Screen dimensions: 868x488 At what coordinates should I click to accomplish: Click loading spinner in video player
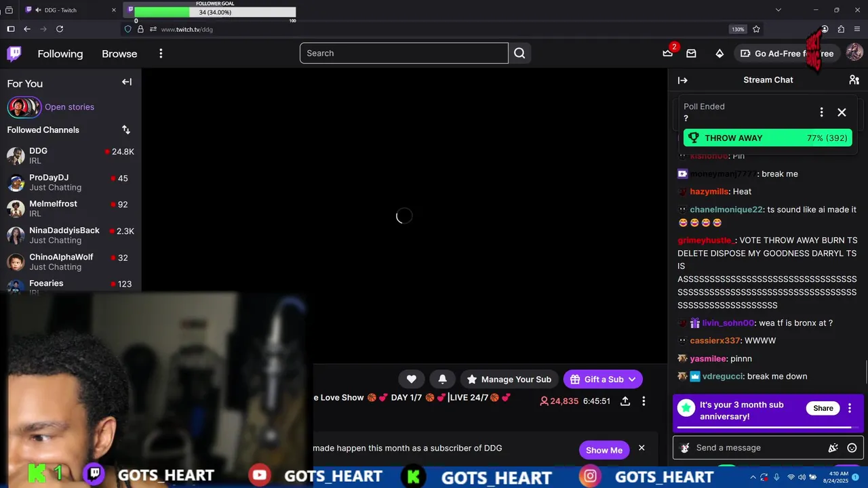point(403,216)
